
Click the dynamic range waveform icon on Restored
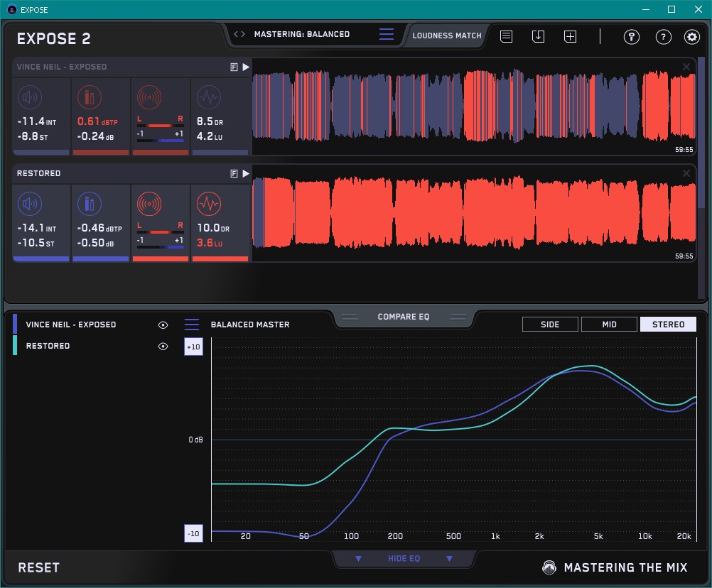click(208, 205)
